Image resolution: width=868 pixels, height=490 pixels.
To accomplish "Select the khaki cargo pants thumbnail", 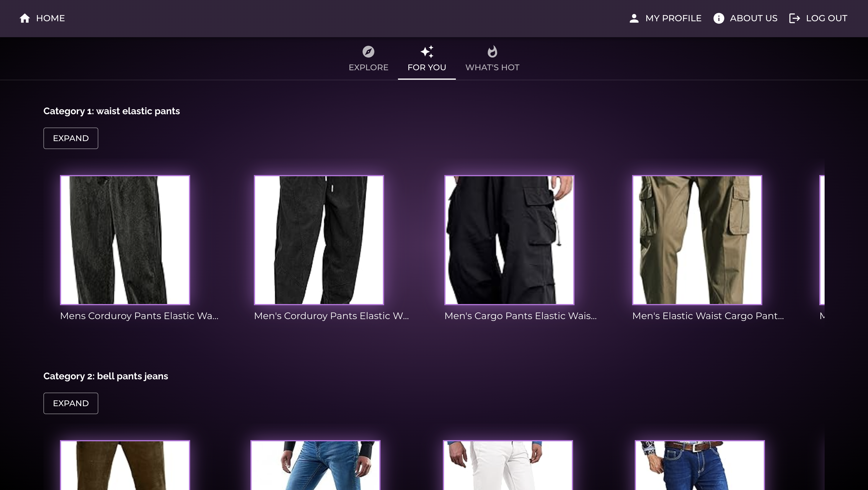I will pyautogui.click(x=697, y=240).
